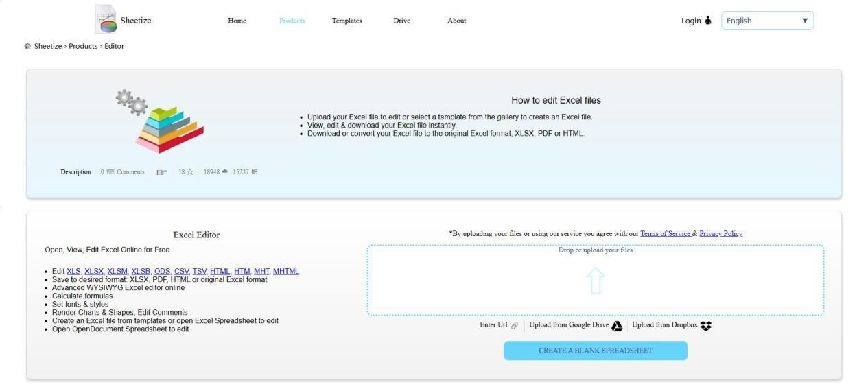The image size is (868, 391).
Task: Open the Drive menu item
Action: (x=402, y=21)
